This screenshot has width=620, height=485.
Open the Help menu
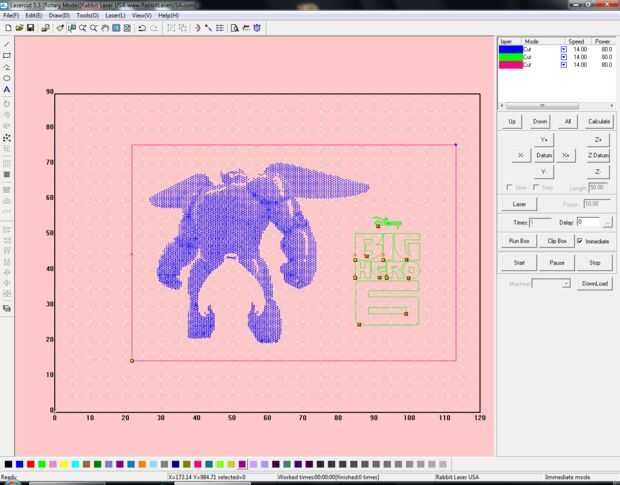(x=168, y=15)
